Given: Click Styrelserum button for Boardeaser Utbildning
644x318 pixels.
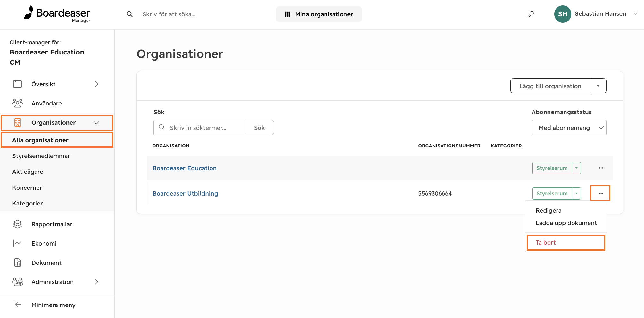Looking at the screenshot, I should [552, 193].
